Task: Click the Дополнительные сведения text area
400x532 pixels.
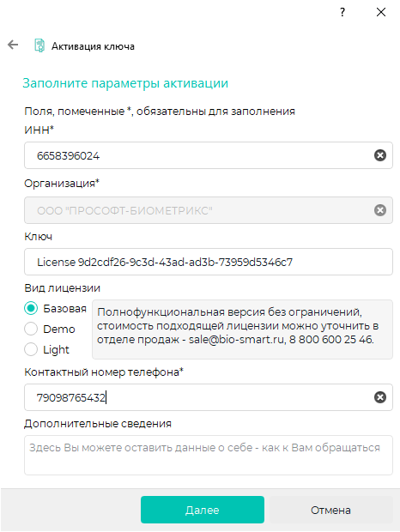Action: 209,456
